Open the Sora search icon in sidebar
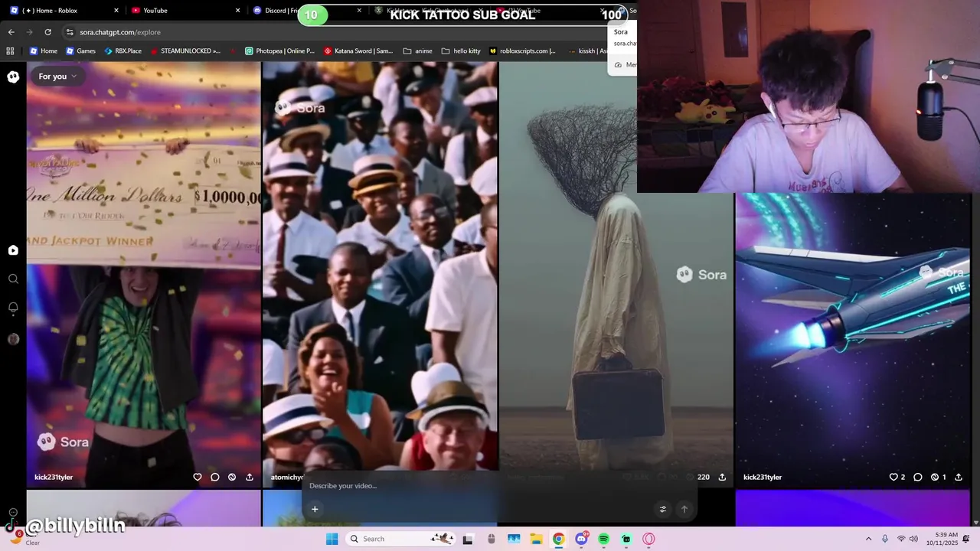 click(x=13, y=279)
